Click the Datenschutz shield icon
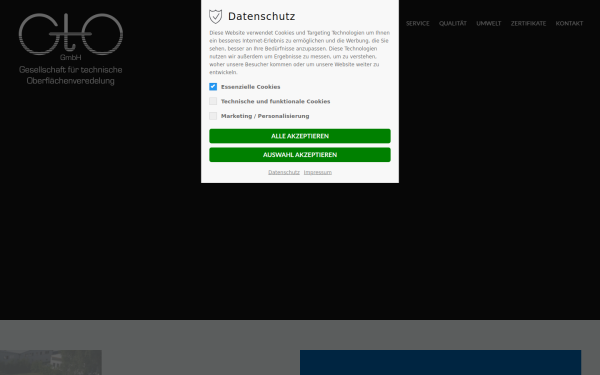Image resolution: width=600 pixels, height=375 pixels. (x=215, y=16)
